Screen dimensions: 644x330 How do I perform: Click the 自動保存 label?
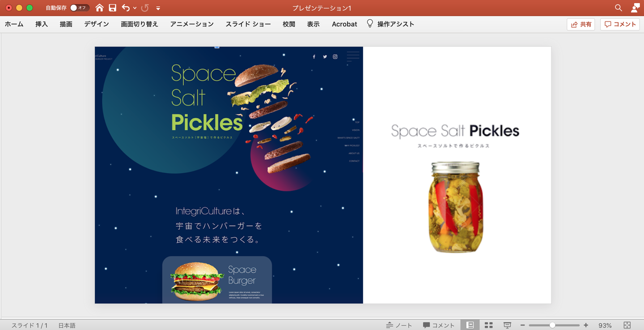click(56, 8)
